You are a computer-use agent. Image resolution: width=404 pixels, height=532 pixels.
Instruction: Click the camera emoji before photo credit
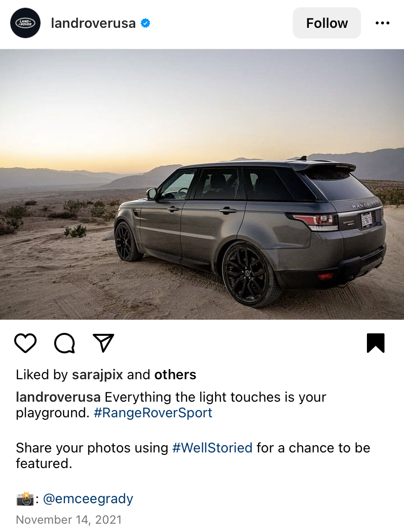[x=25, y=499]
